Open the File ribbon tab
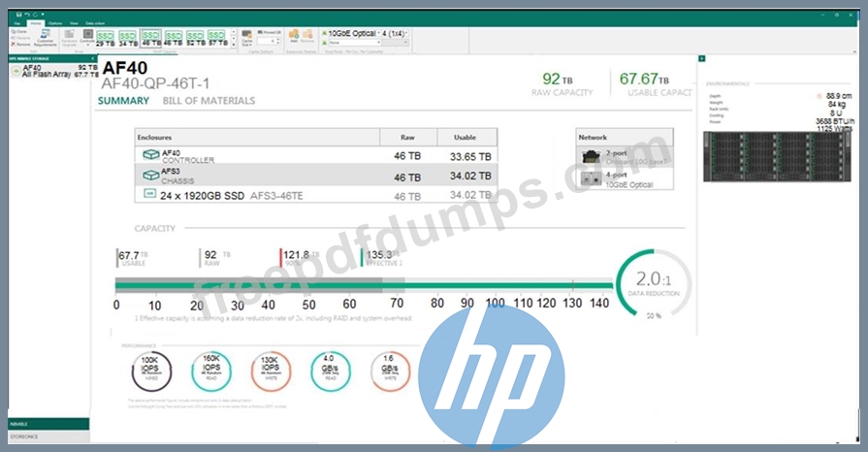 pos(17,23)
